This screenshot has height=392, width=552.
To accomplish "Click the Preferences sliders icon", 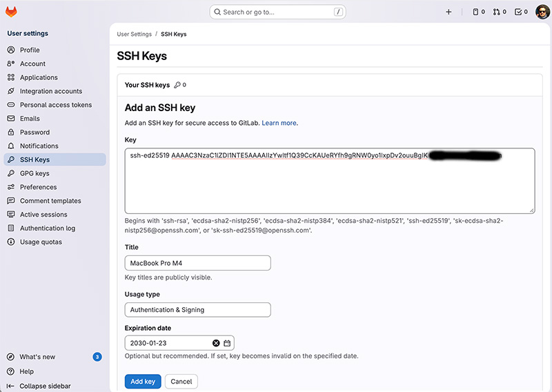I will 11,187.
